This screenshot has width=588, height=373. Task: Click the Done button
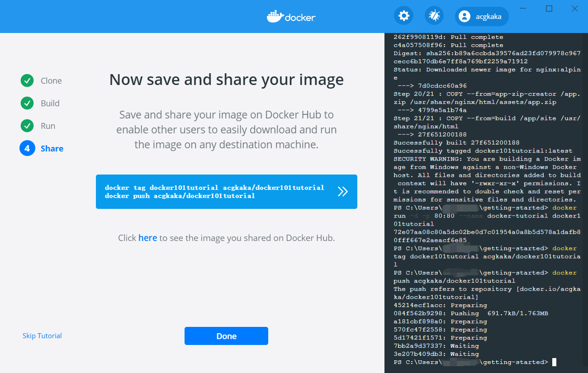click(x=226, y=336)
